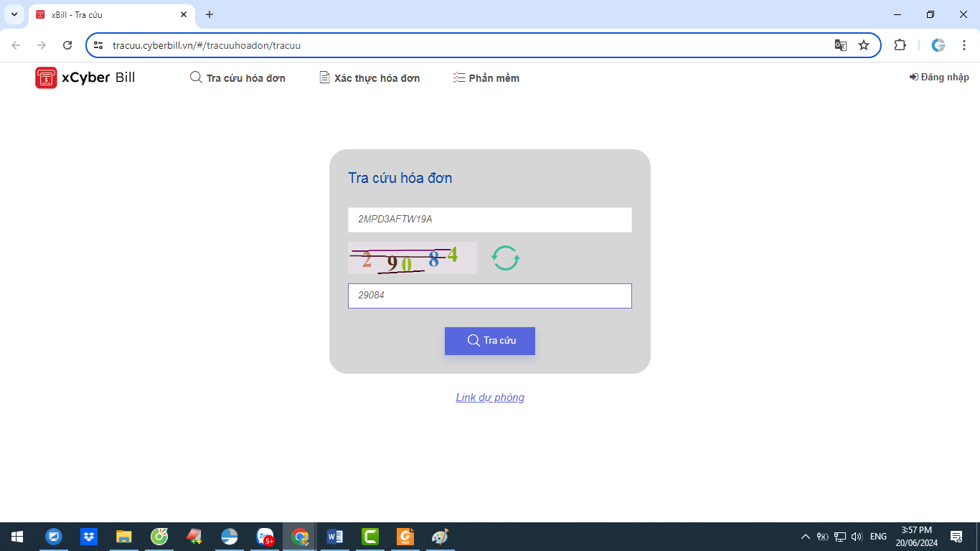Open the Zalo app in the taskbar
The height and width of the screenshot is (551, 980).
click(x=265, y=537)
